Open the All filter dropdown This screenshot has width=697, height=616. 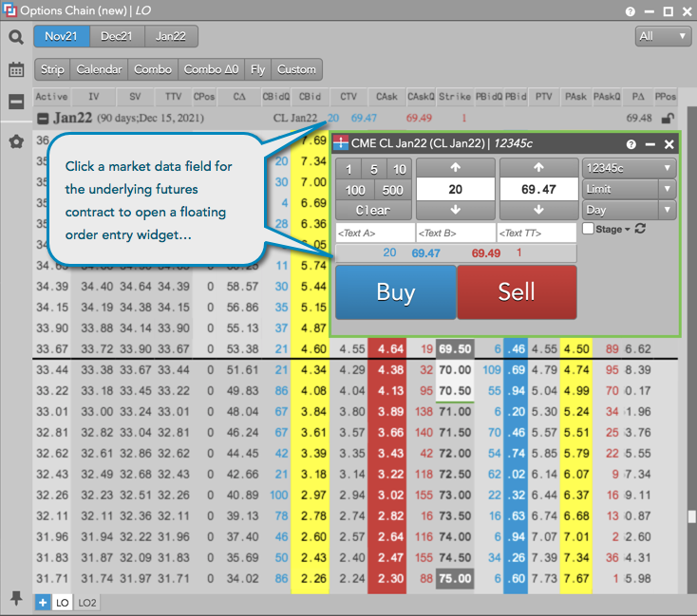[664, 36]
